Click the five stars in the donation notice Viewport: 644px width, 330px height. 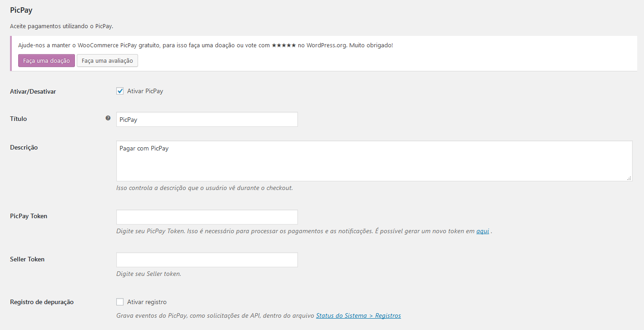(284, 45)
